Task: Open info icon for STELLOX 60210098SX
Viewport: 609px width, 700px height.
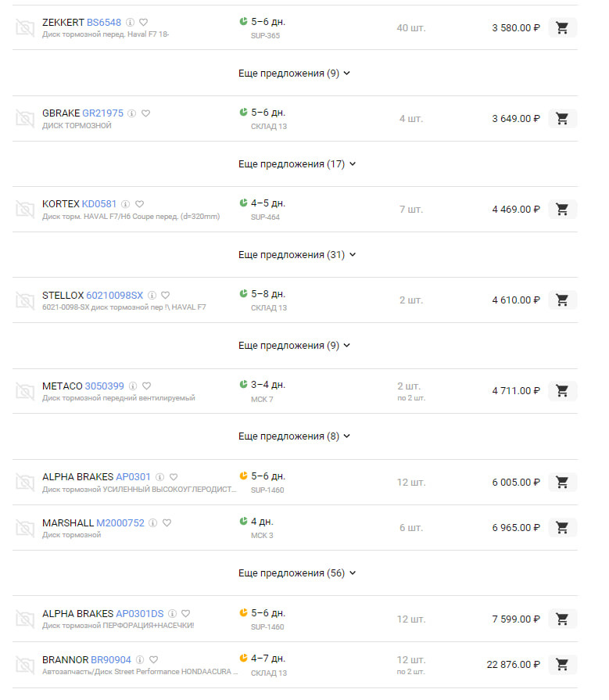Action: (152, 296)
